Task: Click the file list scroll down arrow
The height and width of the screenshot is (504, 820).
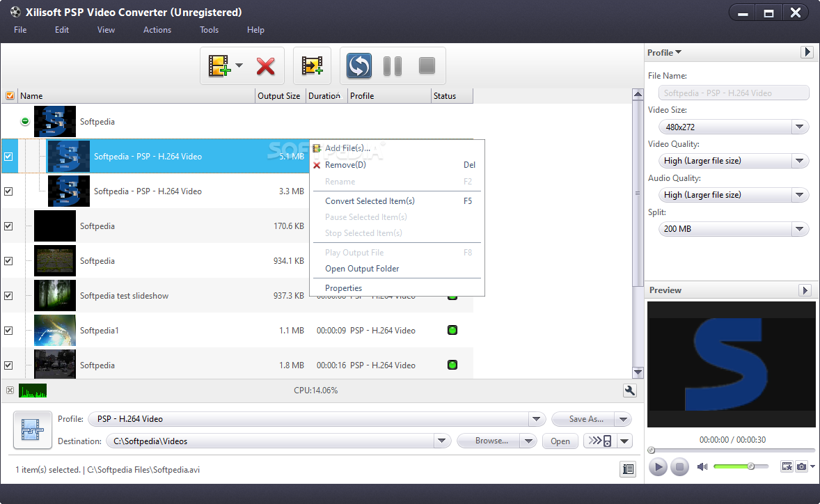Action: click(x=638, y=372)
